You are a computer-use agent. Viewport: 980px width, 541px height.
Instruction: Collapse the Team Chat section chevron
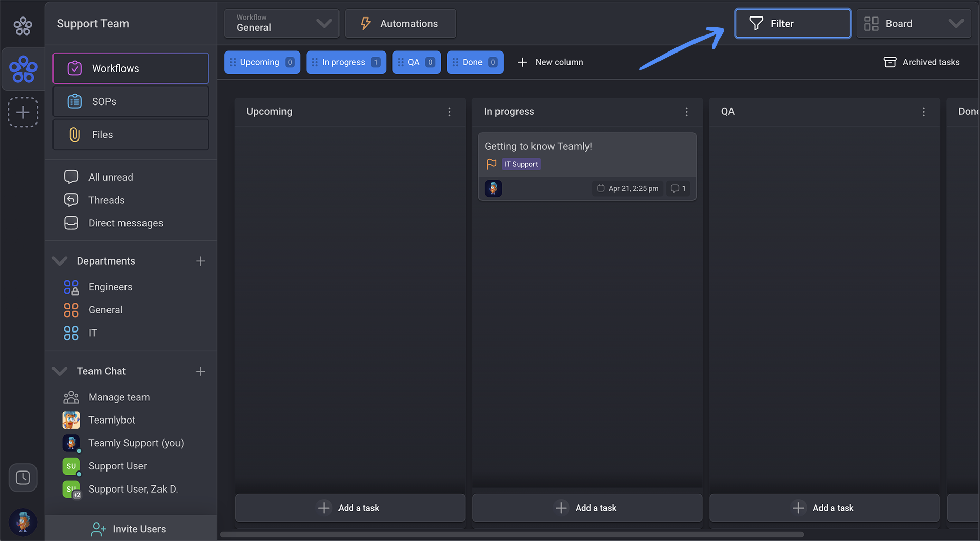(60, 371)
